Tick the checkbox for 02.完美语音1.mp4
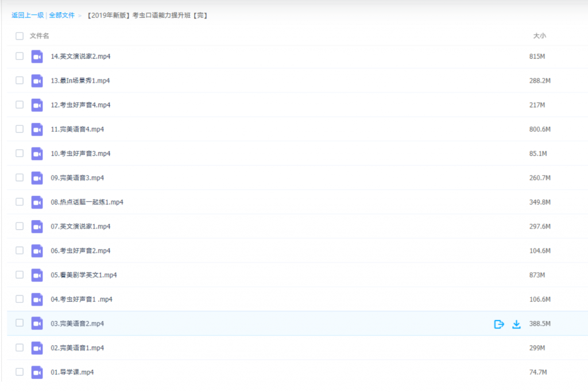 [20, 348]
